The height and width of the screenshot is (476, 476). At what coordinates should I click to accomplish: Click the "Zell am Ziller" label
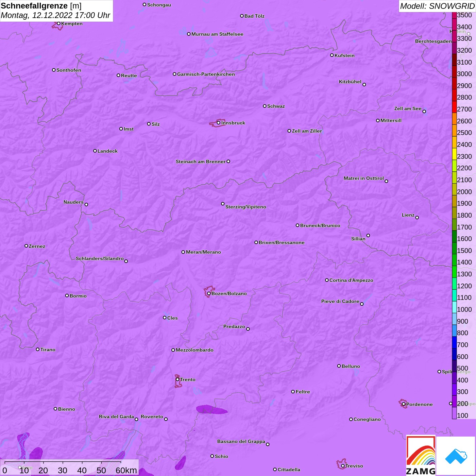point(307,131)
